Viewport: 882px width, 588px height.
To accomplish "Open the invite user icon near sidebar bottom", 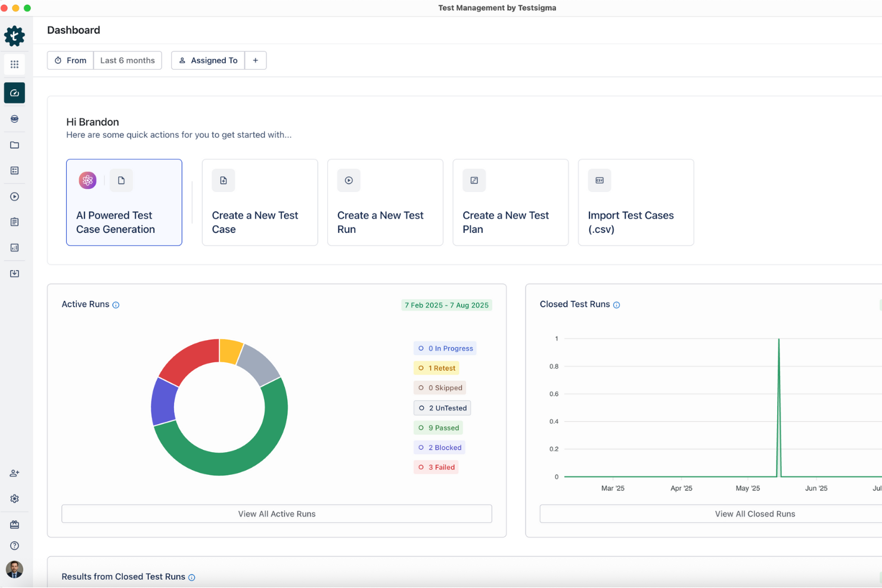I will point(14,472).
